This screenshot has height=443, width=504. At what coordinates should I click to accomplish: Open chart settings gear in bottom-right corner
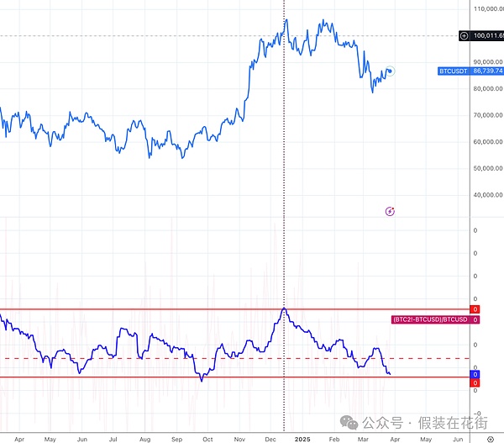click(490, 439)
